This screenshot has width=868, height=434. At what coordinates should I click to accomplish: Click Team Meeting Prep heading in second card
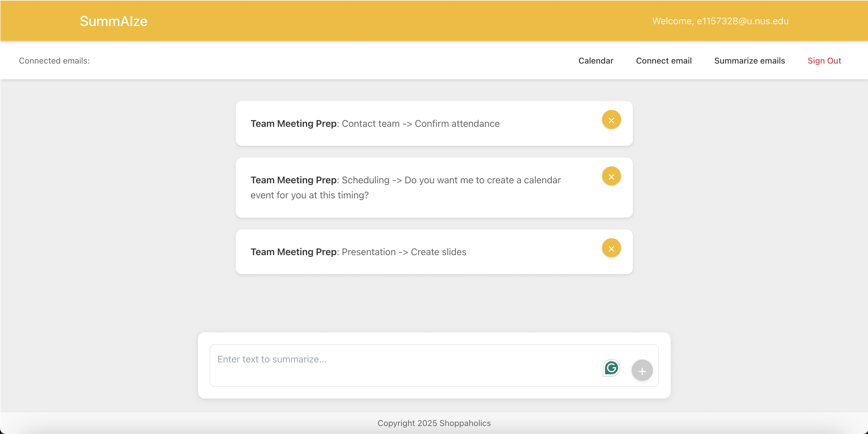[293, 180]
